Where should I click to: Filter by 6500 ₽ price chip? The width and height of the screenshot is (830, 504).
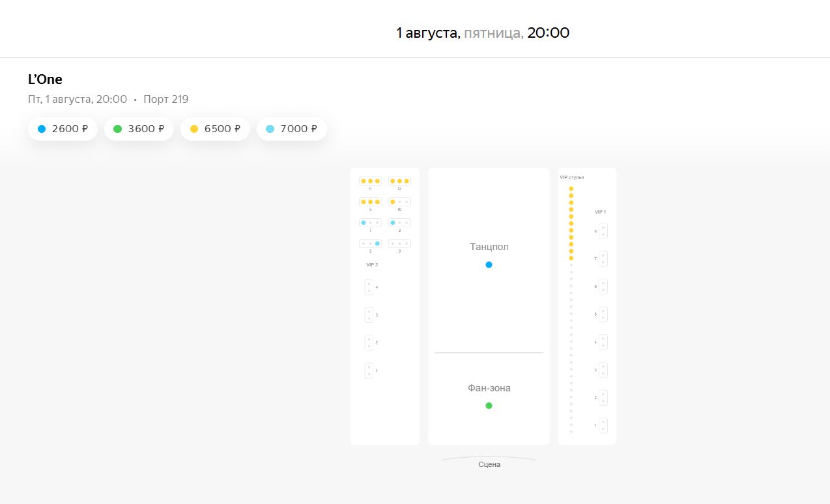click(x=215, y=129)
